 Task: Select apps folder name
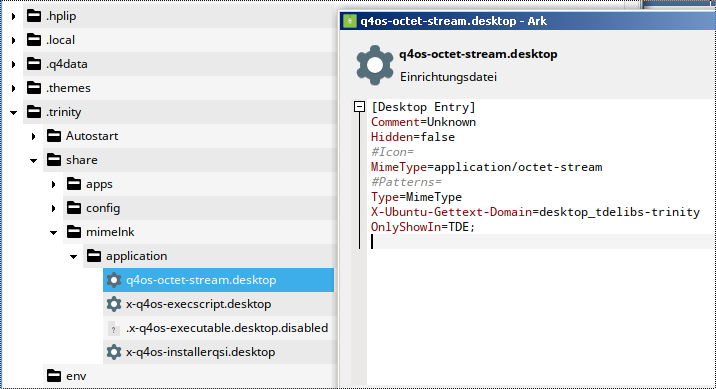click(99, 184)
